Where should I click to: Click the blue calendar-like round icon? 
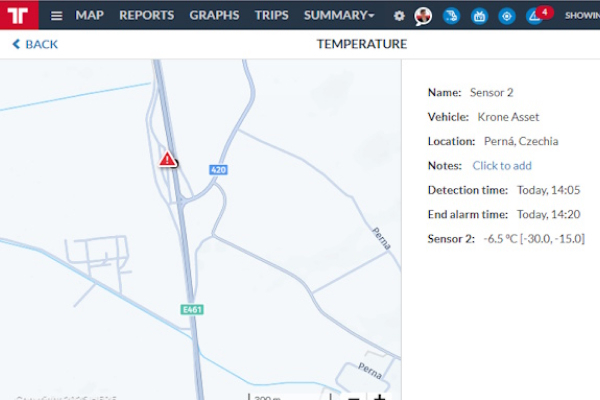pyautogui.click(x=479, y=16)
